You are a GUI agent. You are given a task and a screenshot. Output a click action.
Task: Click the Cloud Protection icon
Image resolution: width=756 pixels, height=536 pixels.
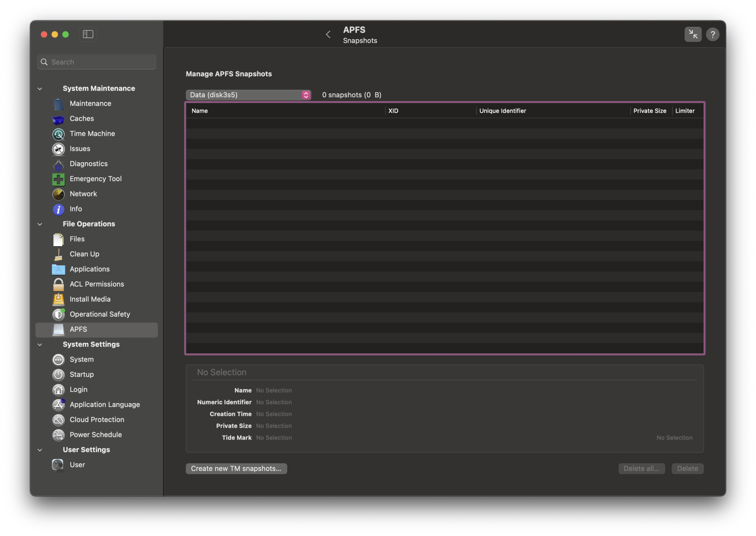click(x=58, y=420)
